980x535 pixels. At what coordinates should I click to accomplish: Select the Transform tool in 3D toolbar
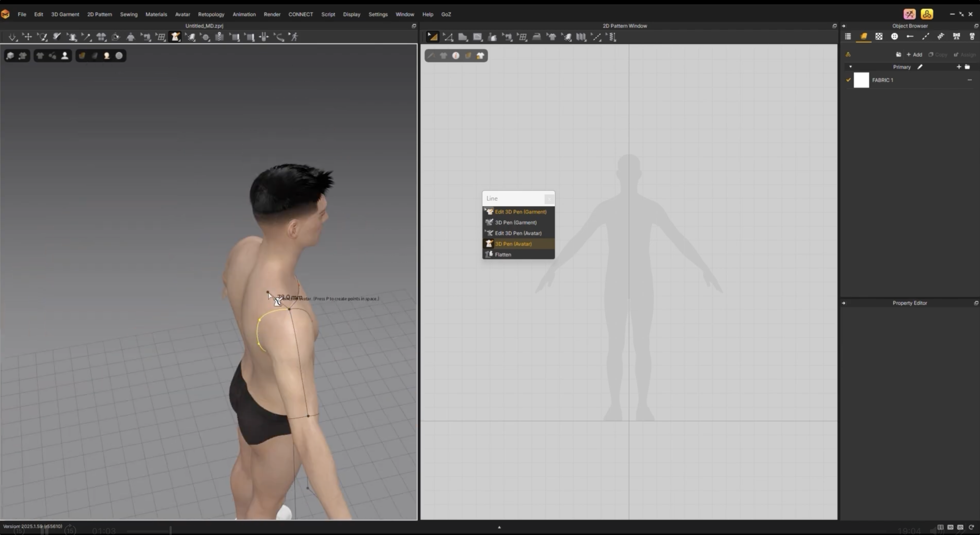point(28,37)
